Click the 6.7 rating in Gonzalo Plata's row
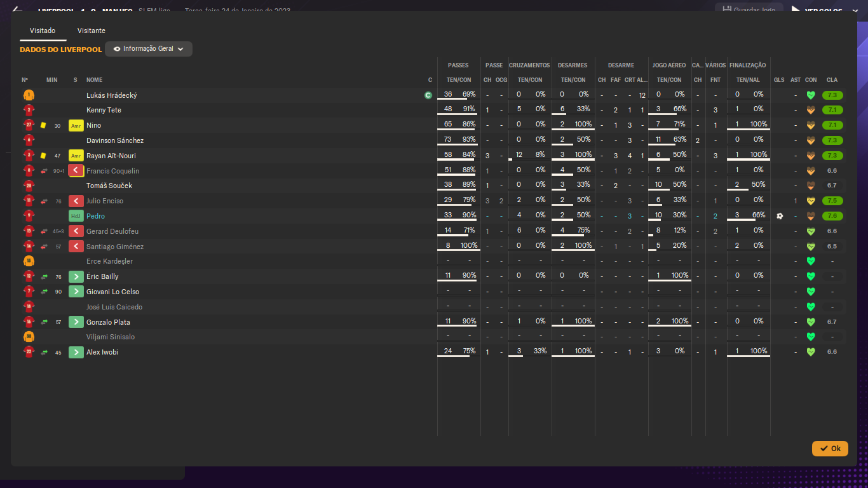The height and width of the screenshot is (488, 868). [x=832, y=322]
